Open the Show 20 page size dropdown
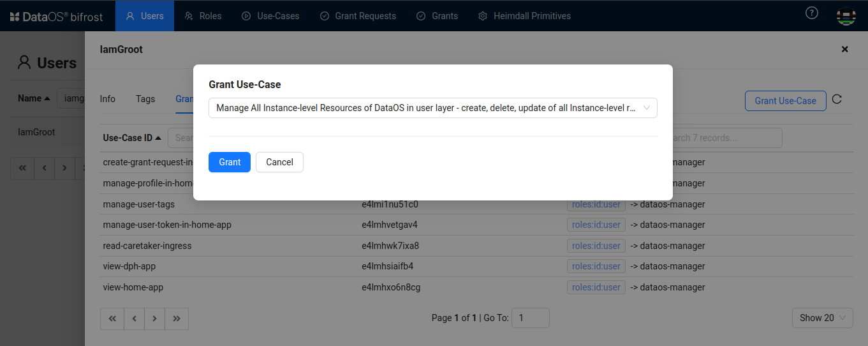The image size is (868, 346). [x=823, y=318]
